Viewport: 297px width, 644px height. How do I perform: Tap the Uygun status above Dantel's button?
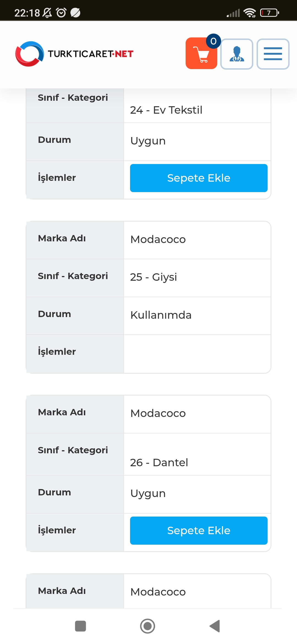(148, 494)
